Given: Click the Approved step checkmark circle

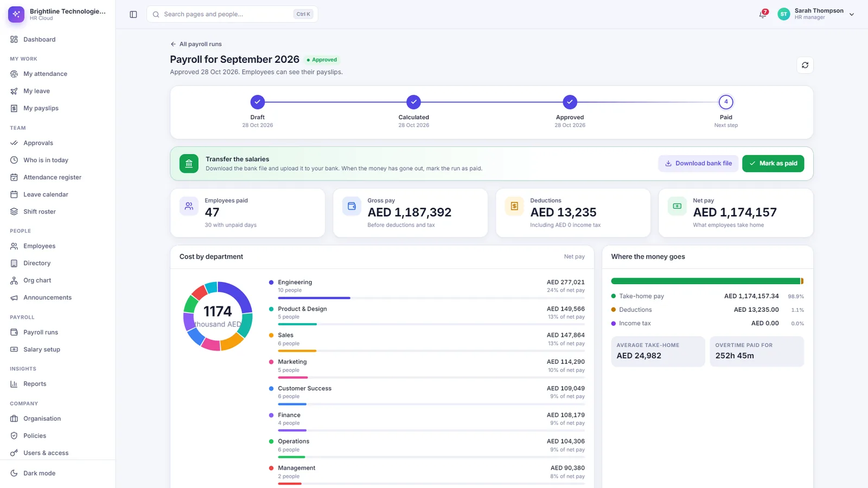Looking at the screenshot, I should pos(570,102).
